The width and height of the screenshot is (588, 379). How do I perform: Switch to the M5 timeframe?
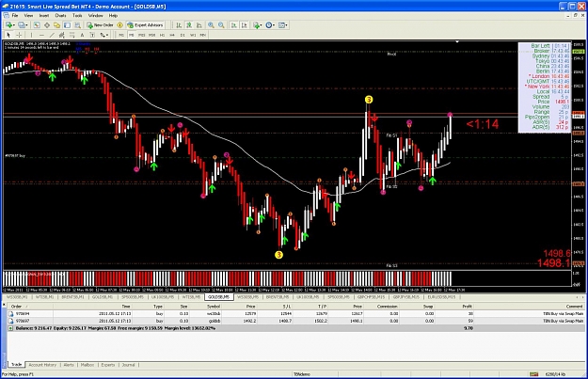point(132,35)
